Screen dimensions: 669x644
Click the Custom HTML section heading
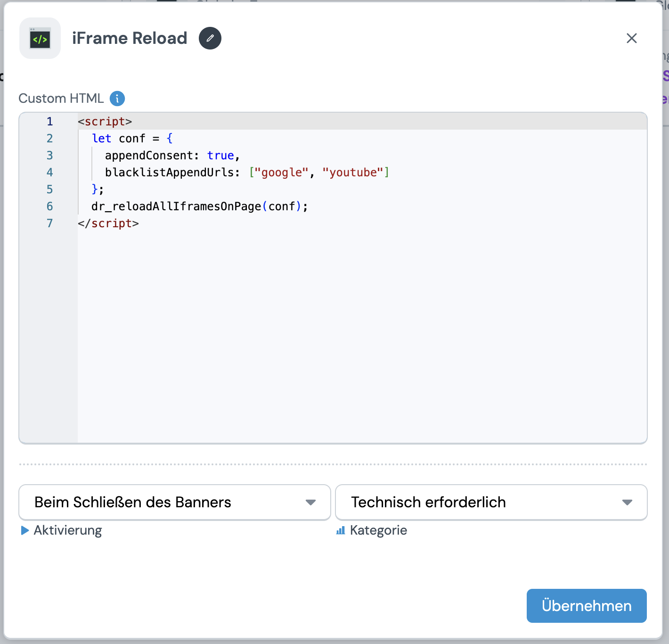tap(61, 98)
